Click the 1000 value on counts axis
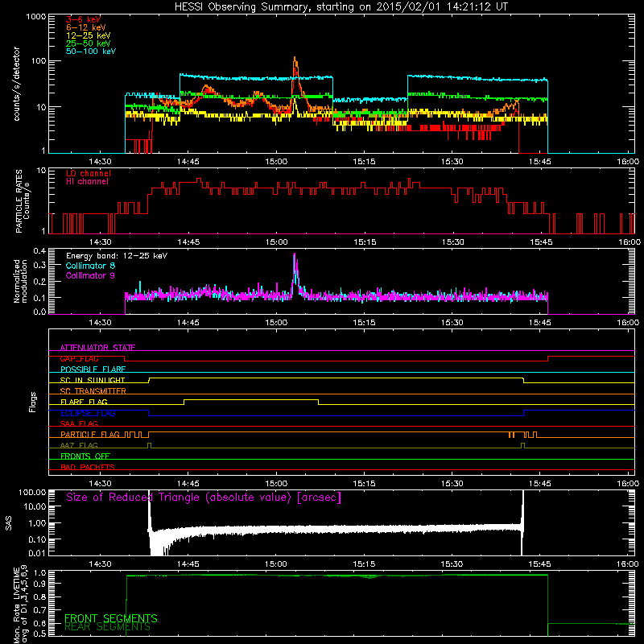 click(35, 17)
